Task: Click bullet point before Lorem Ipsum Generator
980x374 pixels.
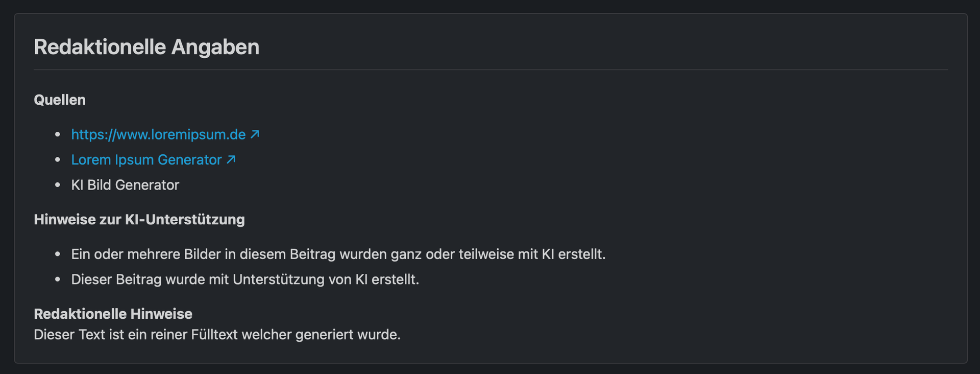Action: 58,160
